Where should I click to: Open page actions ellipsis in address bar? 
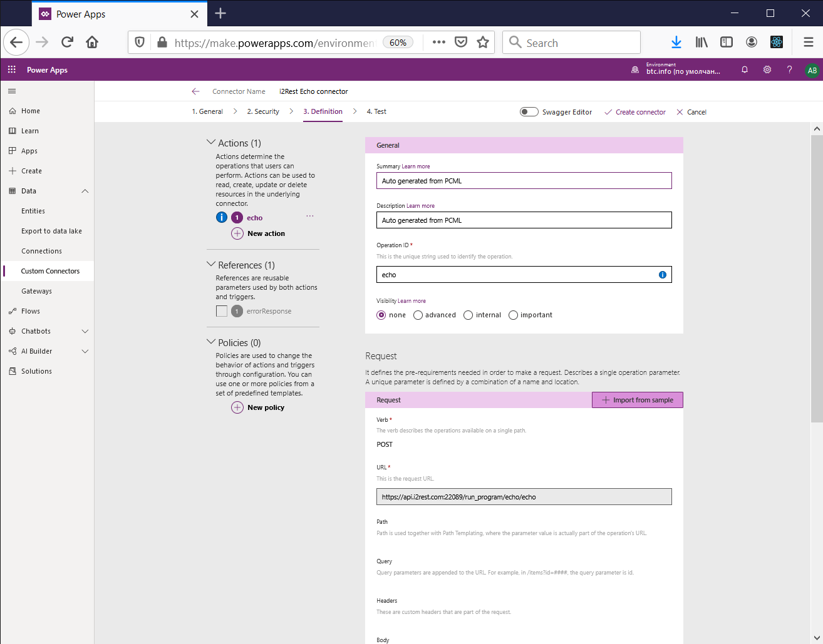tap(439, 42)
